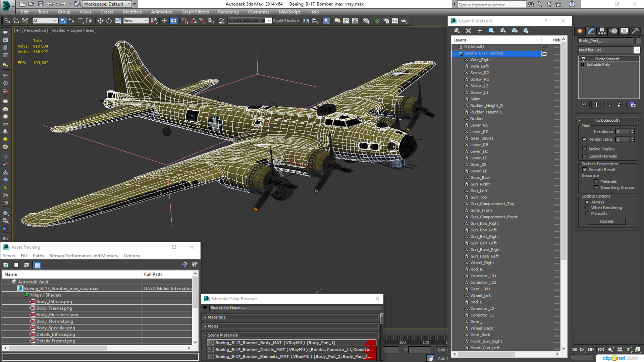Check Separate by Materials option
Viewport: 644px width, 362px height.
596,181
